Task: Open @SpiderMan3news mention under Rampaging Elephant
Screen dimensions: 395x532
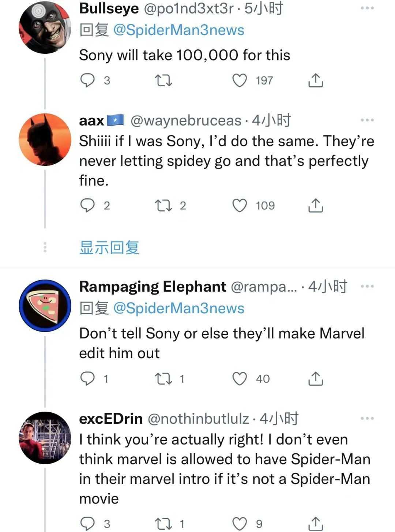Action: 179,308
